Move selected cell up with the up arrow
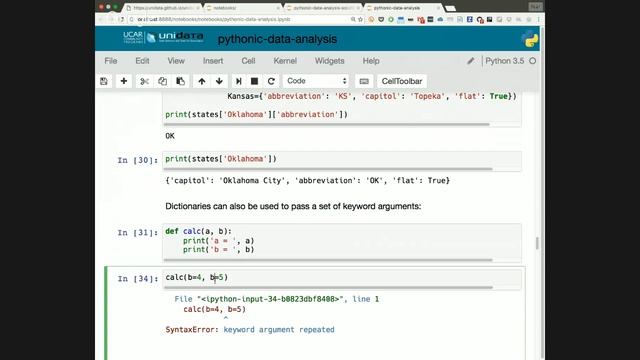The width and height of the screenshot is (640, 360). [x=202, y=81]
